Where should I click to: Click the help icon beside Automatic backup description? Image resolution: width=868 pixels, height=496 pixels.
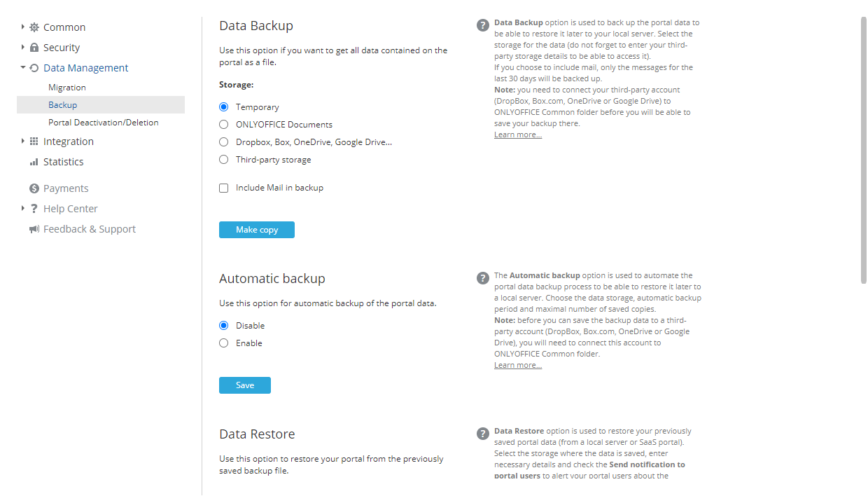(x=482, y=278)
